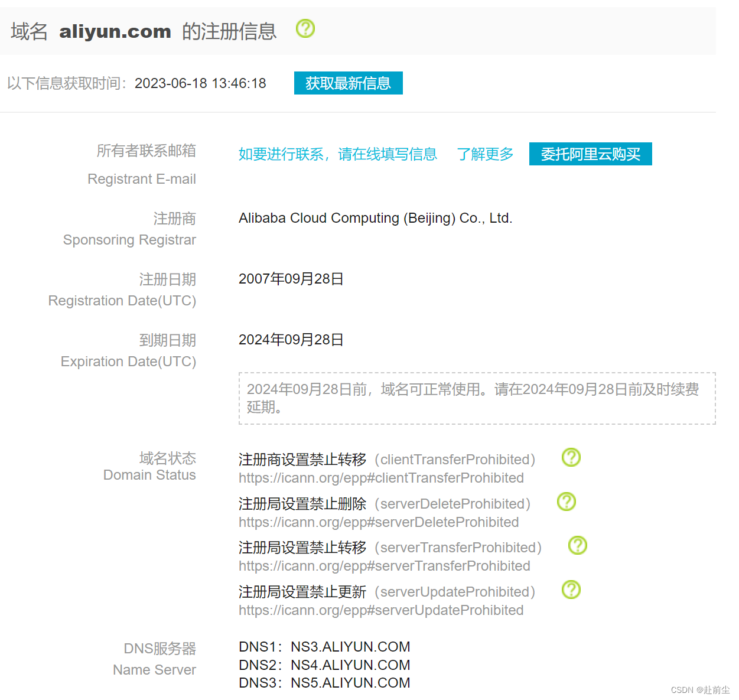The image size is (739, 700).
Task: Click the help icon beside the domain title
Action: (305, 28)
